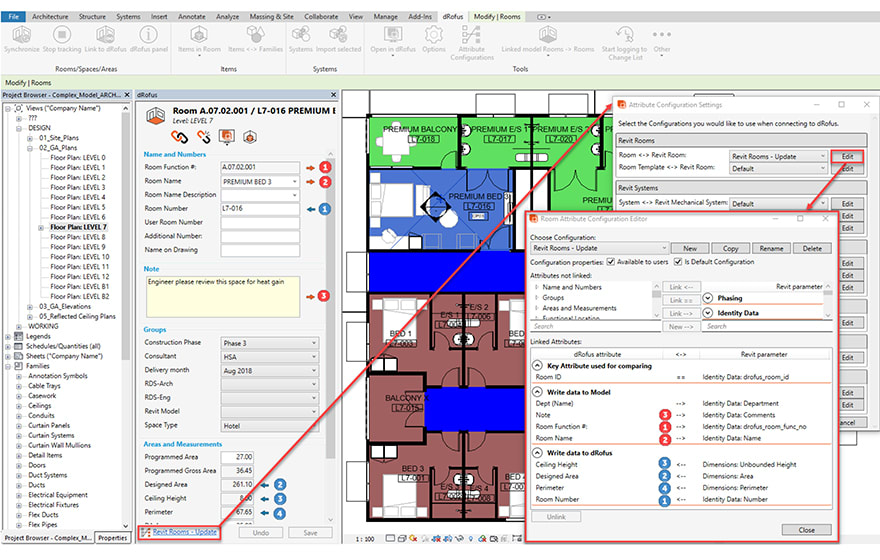880x560 pixels.
Task: Switch to Annotate ribbon tab
Action: click(192, 17)
